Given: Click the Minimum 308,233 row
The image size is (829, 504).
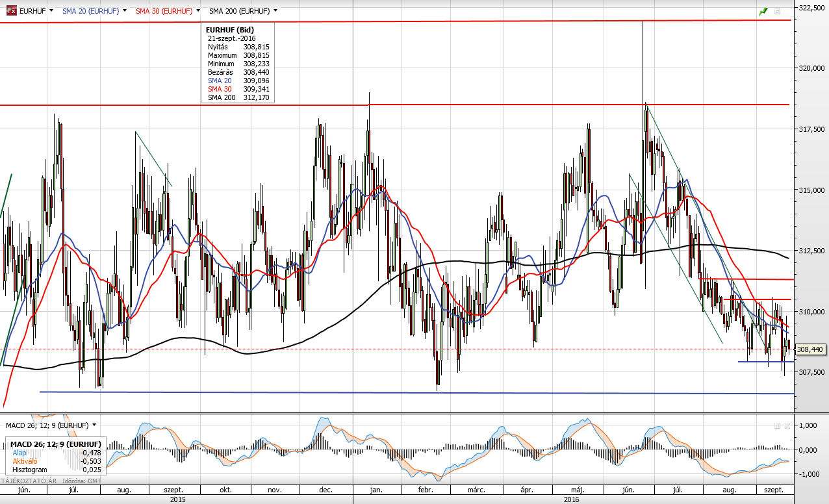Looking at the screenshot, I should [238, 64].
